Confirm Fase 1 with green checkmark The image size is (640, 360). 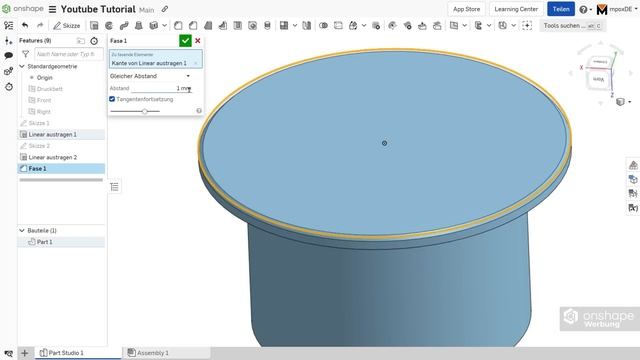tap(185, 41)
